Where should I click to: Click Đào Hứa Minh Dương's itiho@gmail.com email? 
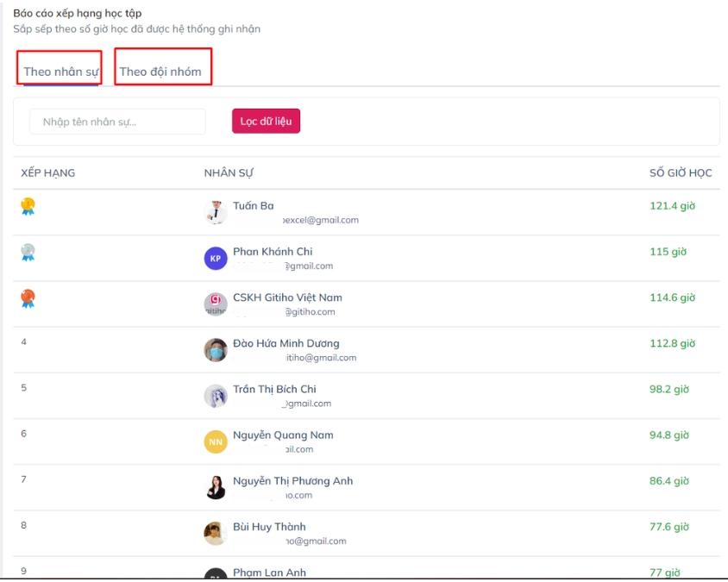321,358
